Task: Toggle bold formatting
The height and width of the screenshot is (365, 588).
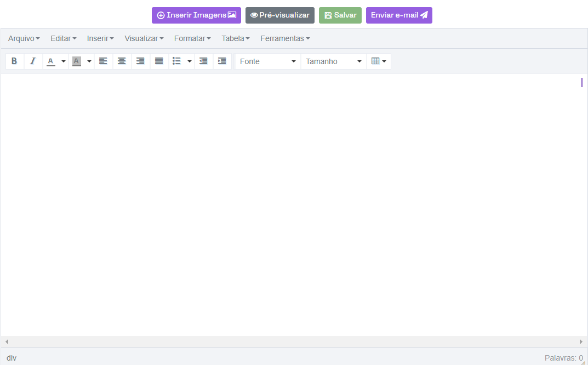Action: [x=14, y=61]
